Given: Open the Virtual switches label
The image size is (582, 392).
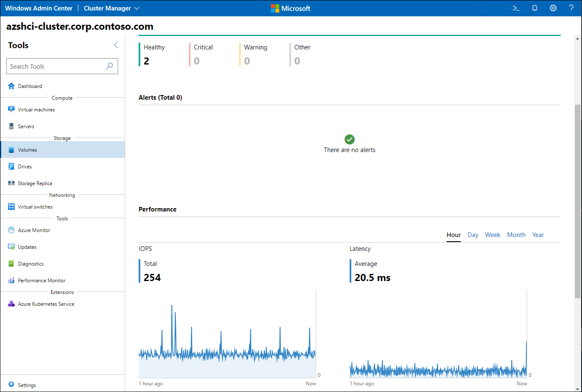Looking at the screenshot, I should pyautogui.click(x=35, y=207).
